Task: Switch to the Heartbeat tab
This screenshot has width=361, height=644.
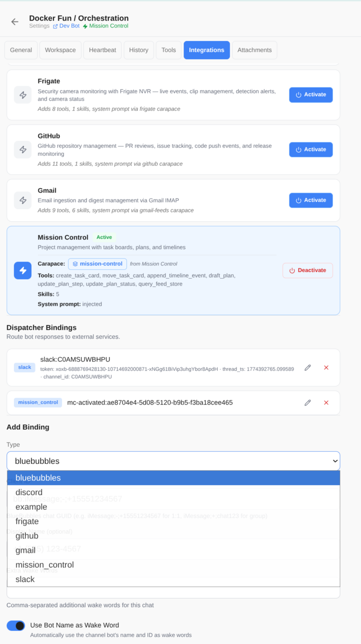Action: (x=102, y=50)
